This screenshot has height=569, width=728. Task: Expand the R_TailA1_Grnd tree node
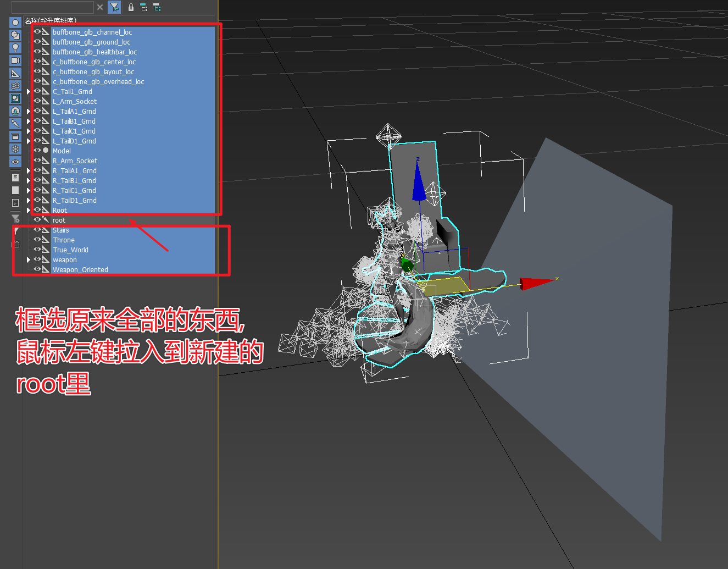pyautogui.click(x=29, y=170)
